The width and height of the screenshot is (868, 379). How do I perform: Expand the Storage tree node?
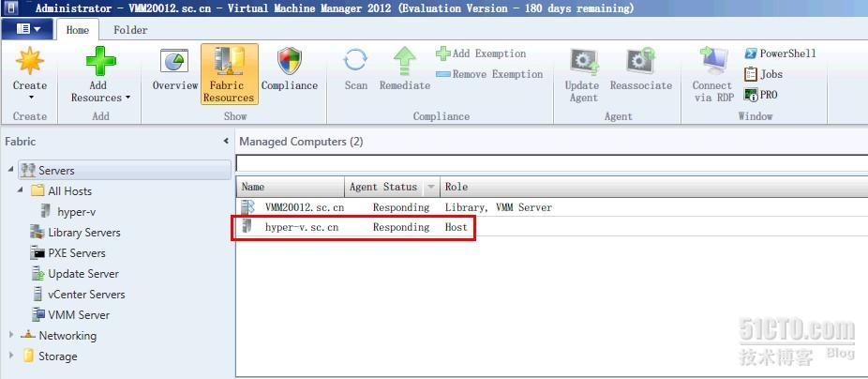coord(11,356)
